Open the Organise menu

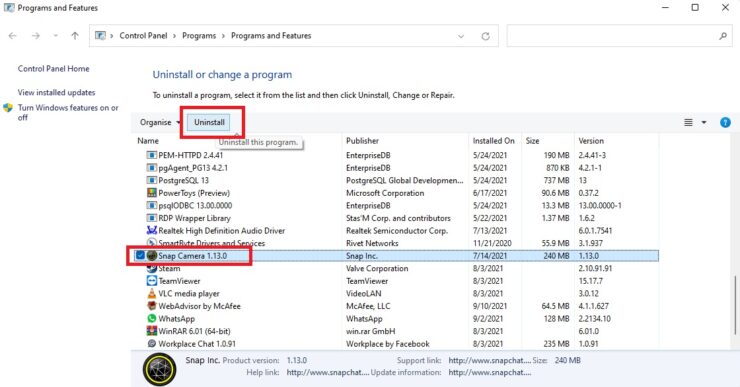(x=160, y=122)
